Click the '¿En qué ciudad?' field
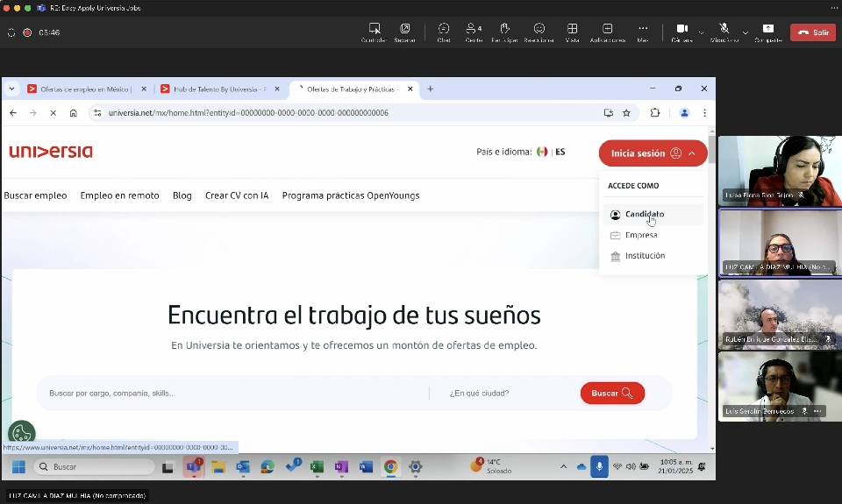 click(x=505, y=394)
